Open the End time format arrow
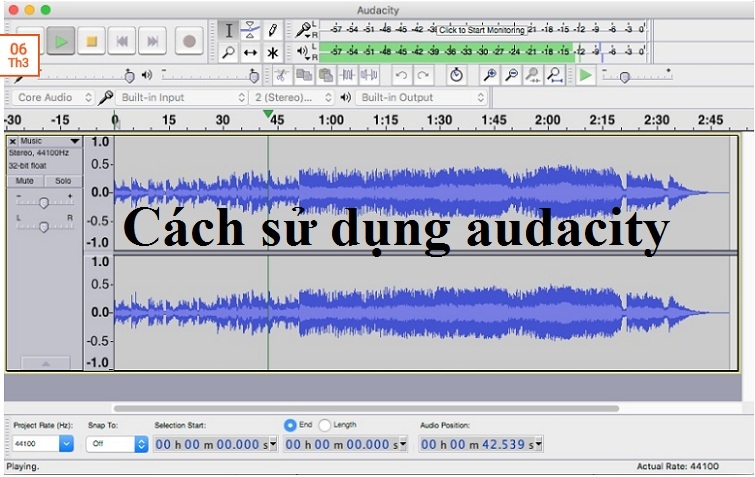Image resolution: width=755 pixels, height=477 pixels. coord(403,443)
